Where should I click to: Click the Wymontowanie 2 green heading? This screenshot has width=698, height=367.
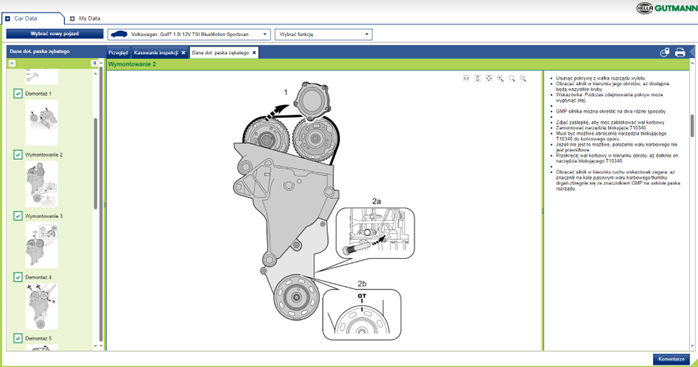tap(132, 64)
